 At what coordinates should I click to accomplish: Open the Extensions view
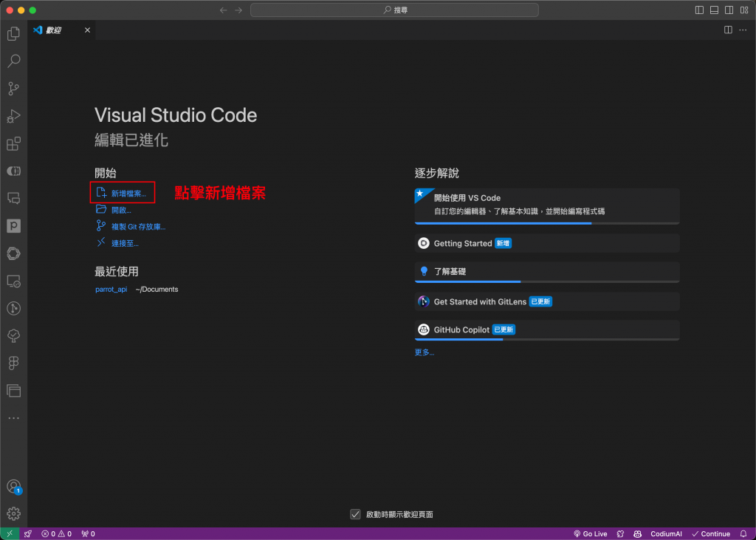click(x=13, y=143)
